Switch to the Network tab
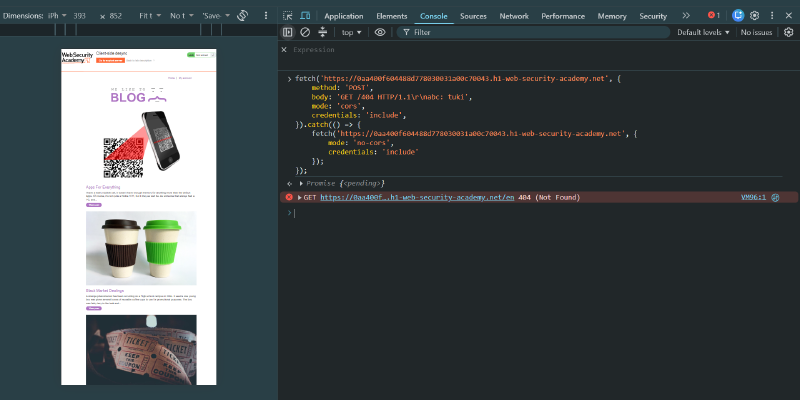Screen dimensions: 800x400 pyautogui.click(x=514, y=16)
